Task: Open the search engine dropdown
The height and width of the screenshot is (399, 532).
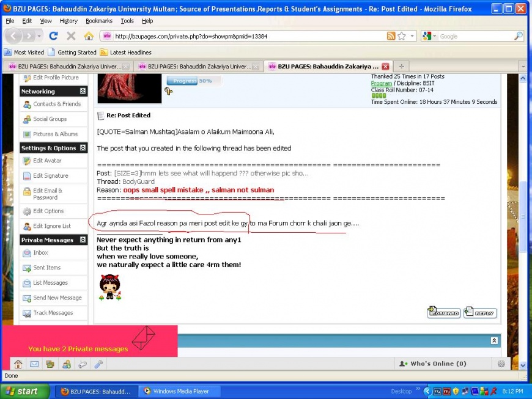Action: point(429,36)
